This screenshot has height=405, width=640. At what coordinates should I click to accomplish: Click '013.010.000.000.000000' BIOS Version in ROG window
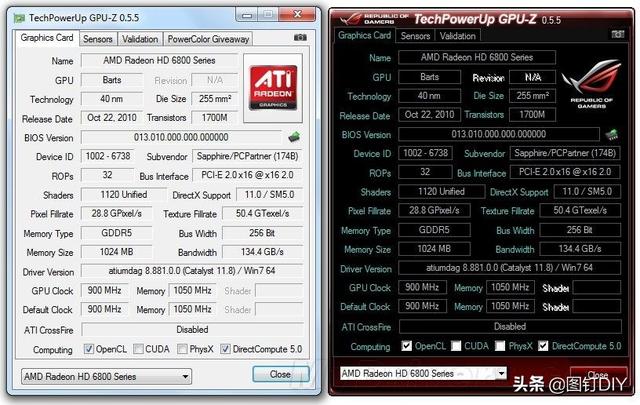click(x=499, y=134)
